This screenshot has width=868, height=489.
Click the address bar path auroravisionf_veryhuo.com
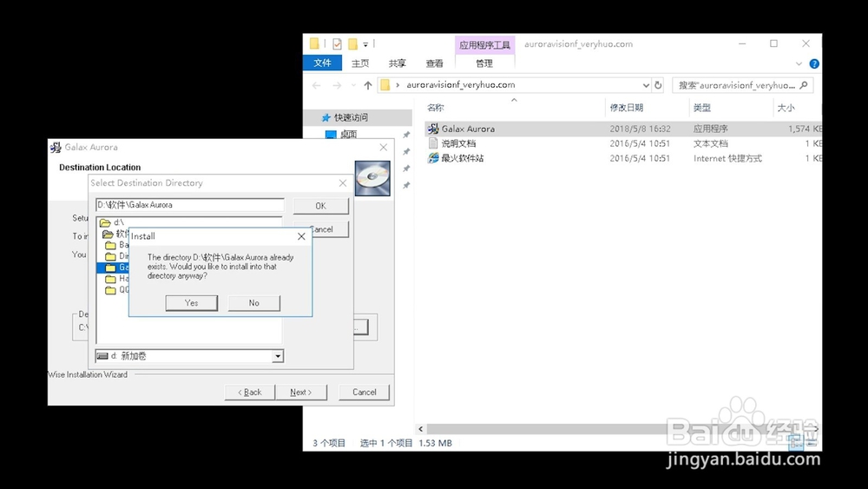click(x=461, y=85)
